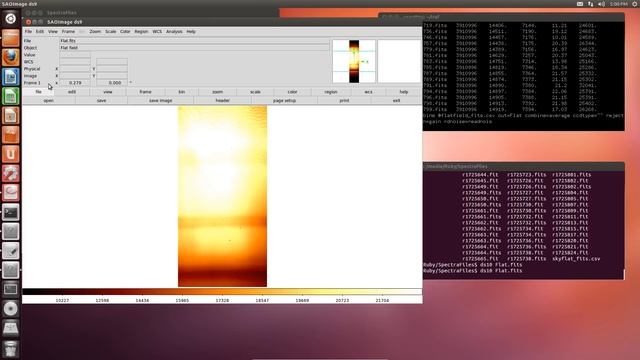Open the ds9 Scale menu

[x=111, y=31]
